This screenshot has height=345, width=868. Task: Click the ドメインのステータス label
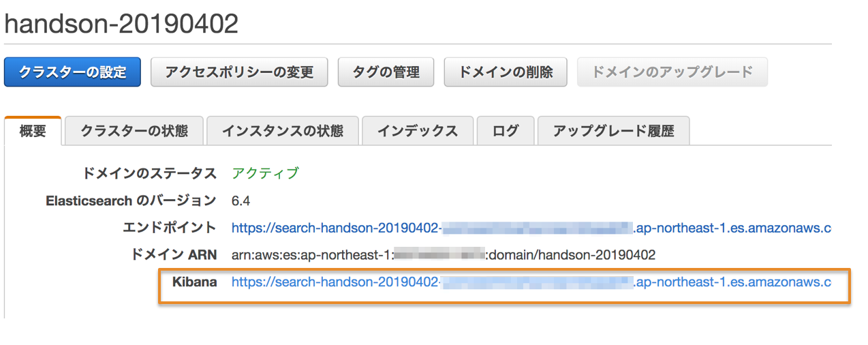pos(149,173)
